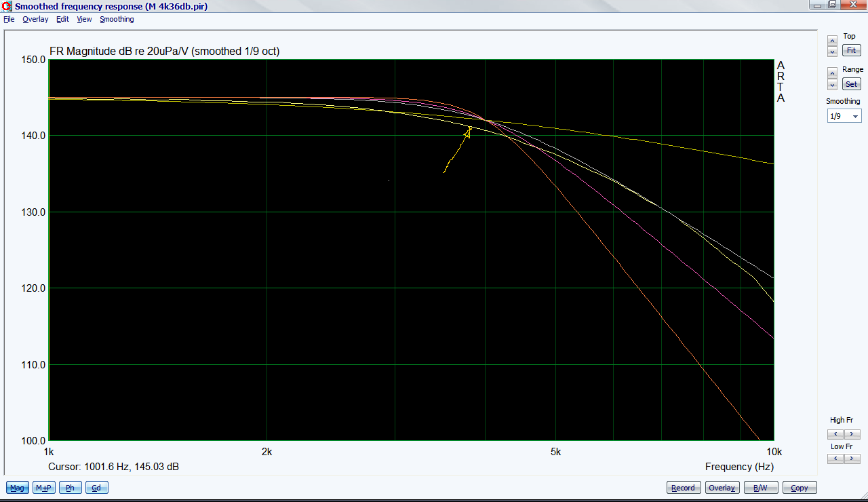Image resolution: width=868 pixels, height=502 pixels.
Task: Shift High Fr limit right
Action: pyautogui.click(x=852, y=434)
